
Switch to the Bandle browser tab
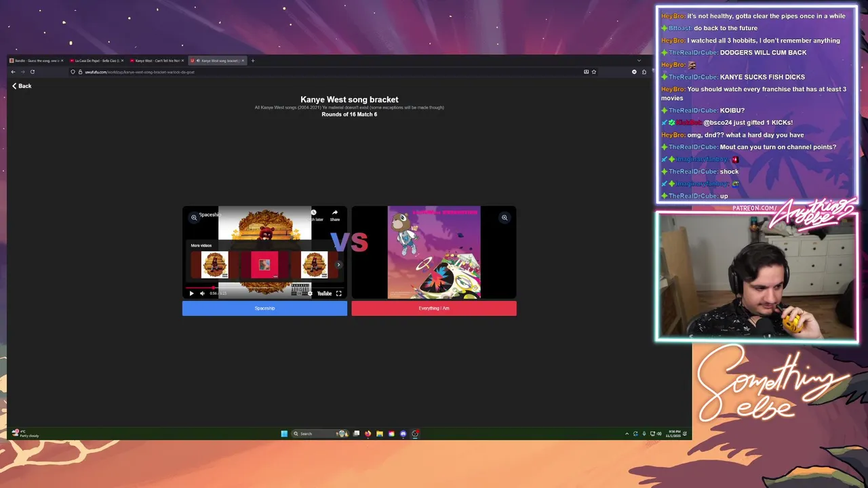point(35,60)
